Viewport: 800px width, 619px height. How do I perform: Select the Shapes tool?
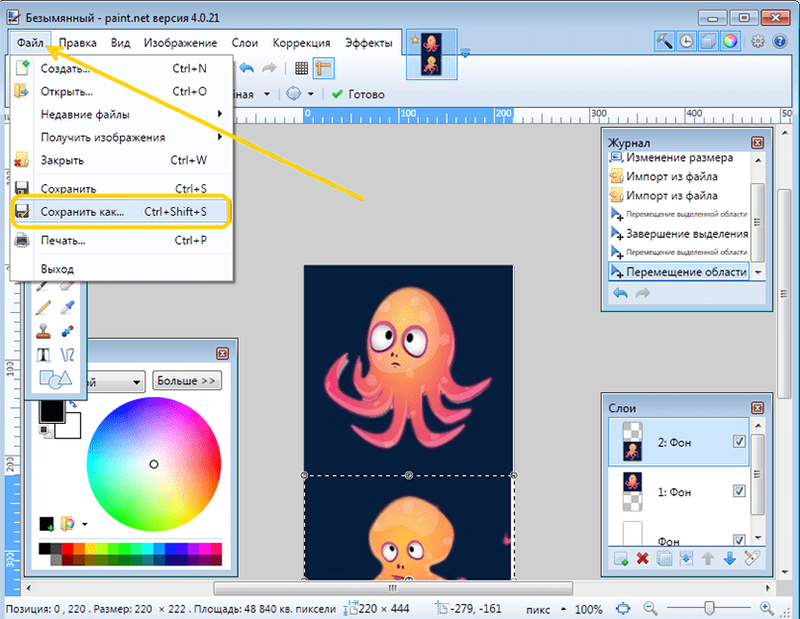point(56,379)
